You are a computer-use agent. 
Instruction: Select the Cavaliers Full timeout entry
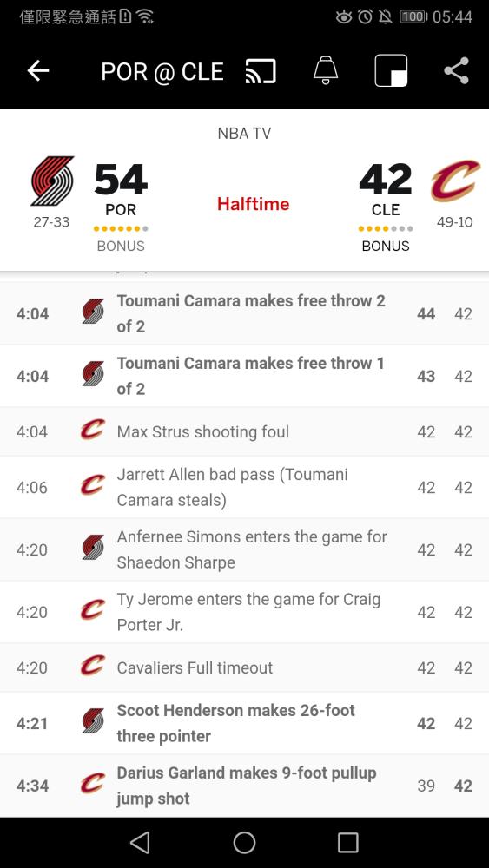pyautogui.click(x=244, y=667)
